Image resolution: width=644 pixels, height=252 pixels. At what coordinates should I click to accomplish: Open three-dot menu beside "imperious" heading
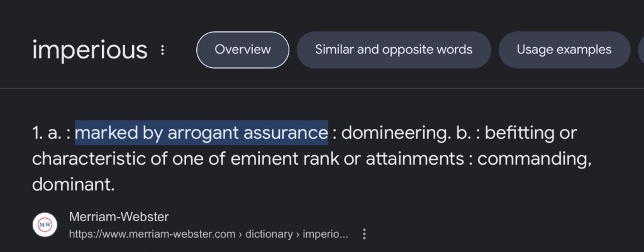click(163, 50)
